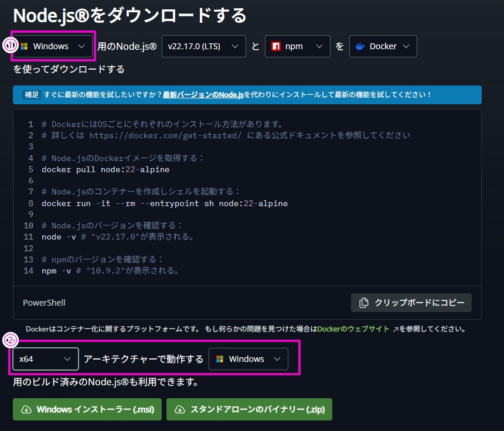Click the docker.com/get-started comment line

tap(226, 135)
